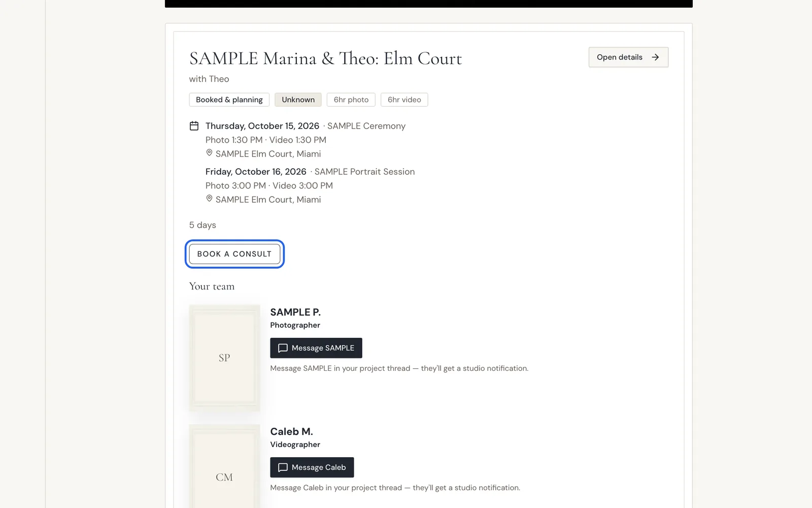Click the calendar icon beside October 15 date

[194, 126]
